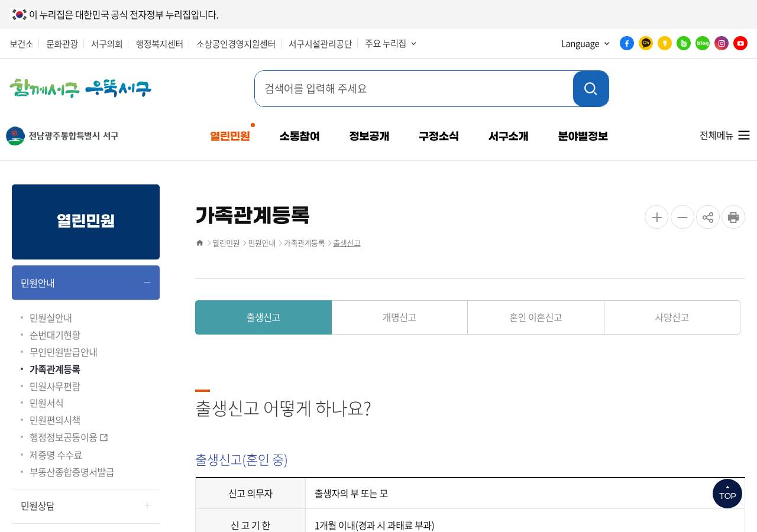
Task: Click the 신고 의무자 table cell
Action: coord(251,493)
